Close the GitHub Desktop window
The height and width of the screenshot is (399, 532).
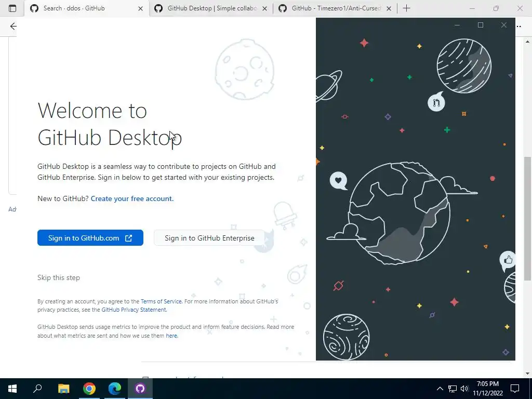tap(504, 25)
